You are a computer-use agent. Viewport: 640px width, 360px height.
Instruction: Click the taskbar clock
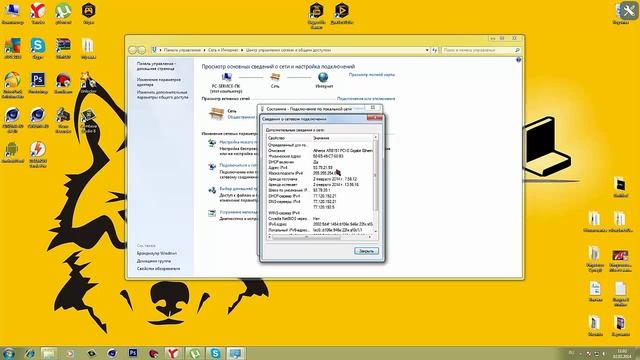(622, 353)
